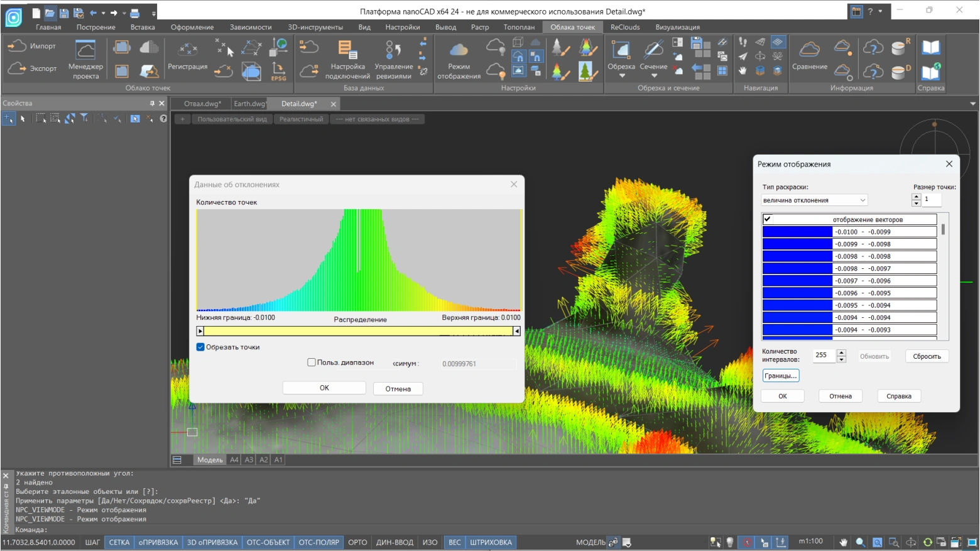Toggle the отображение векторов checkbox
Viewport: 980px width, 551px height.
coord(767,219)
